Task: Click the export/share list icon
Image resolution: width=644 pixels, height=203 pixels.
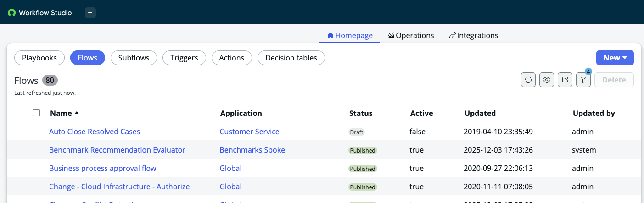Action: [x=565, y=80]
